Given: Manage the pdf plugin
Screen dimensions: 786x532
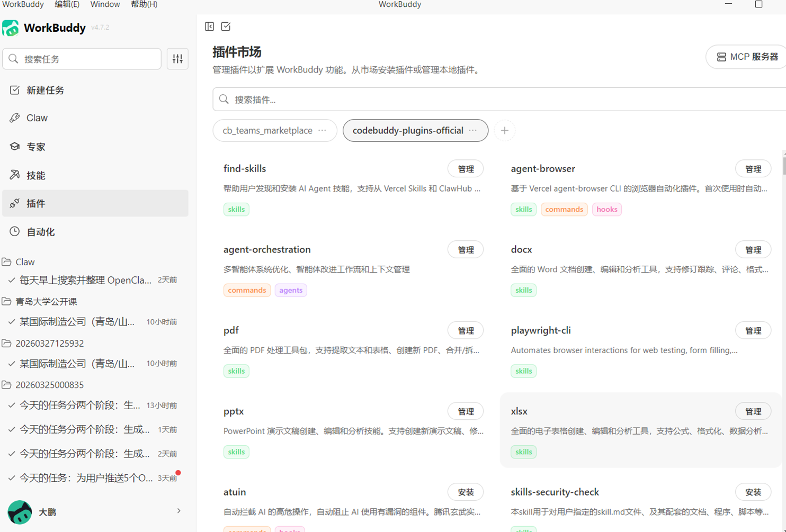Looking at the screenshot, I should 466,331.
